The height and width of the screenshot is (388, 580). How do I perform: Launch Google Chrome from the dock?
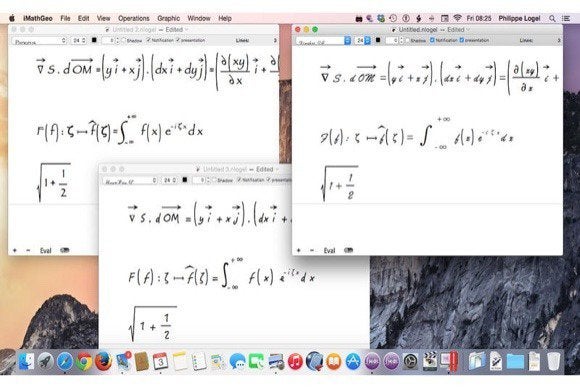pos(84,361)
